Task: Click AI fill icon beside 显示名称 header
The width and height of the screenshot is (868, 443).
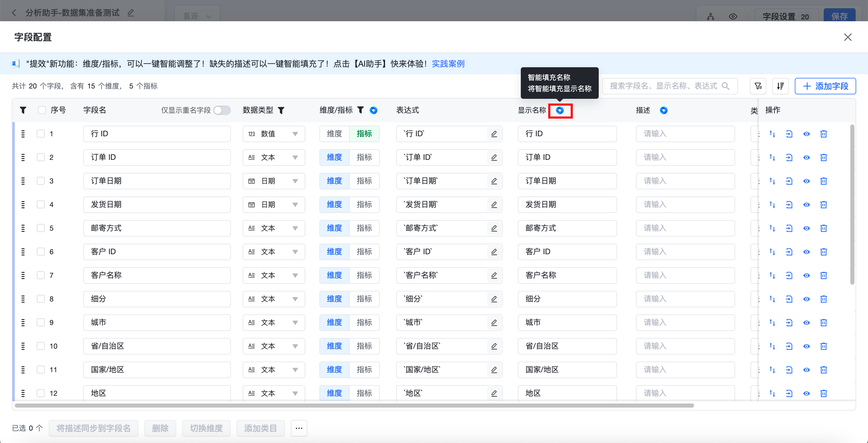Action: click(x=560, y=110)
